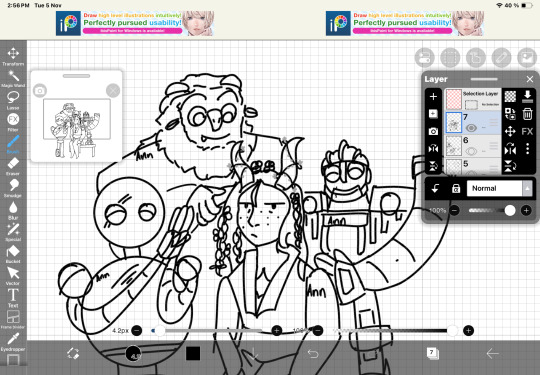Screen dimensions: 540x375
Task: Open ruler tool top icon
Action: [476, 57]
